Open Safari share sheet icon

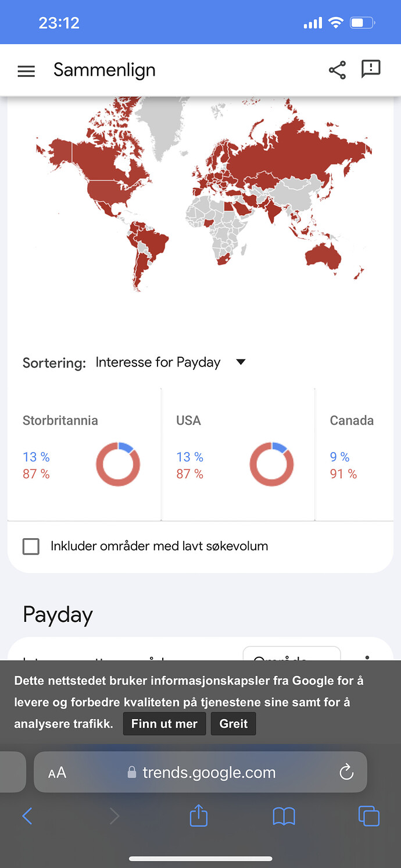tap(199, 814)
